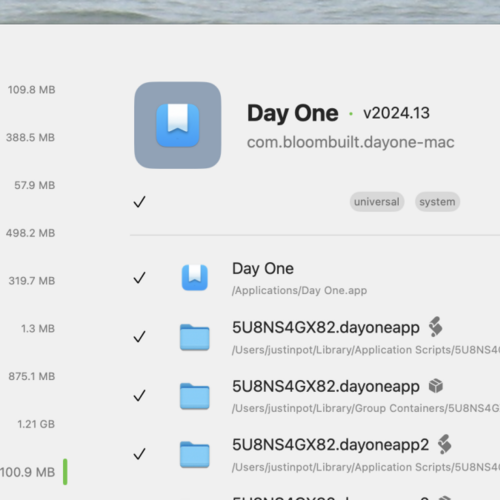This screenshot has height=500, width=500.
Task: Click the system tag
Action: [x=437, y=202]
